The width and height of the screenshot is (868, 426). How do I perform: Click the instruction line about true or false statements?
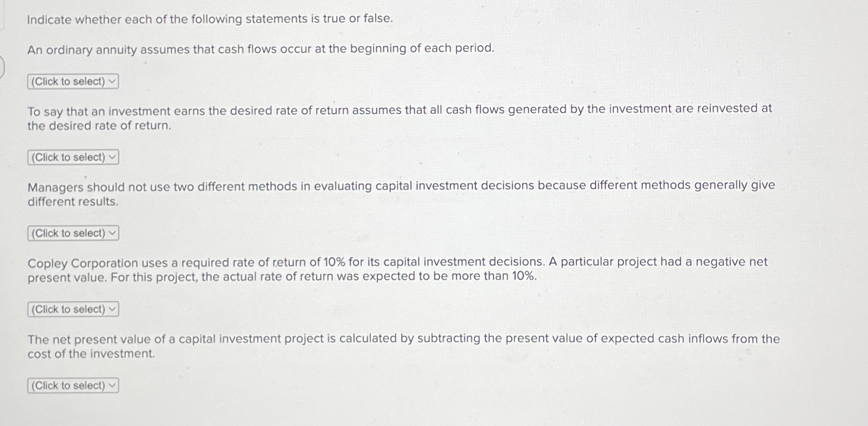click(209, 19)
